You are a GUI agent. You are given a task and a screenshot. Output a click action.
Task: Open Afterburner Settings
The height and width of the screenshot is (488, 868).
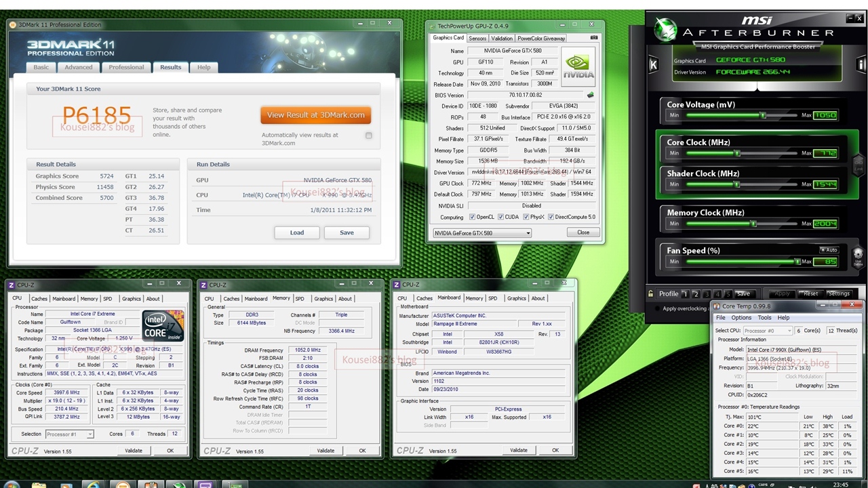click(839, 293)
